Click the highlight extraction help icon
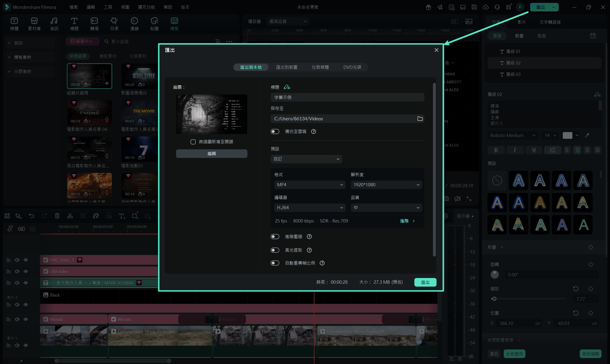The height and width of the screenshot is (364, 610). (309, 250)
